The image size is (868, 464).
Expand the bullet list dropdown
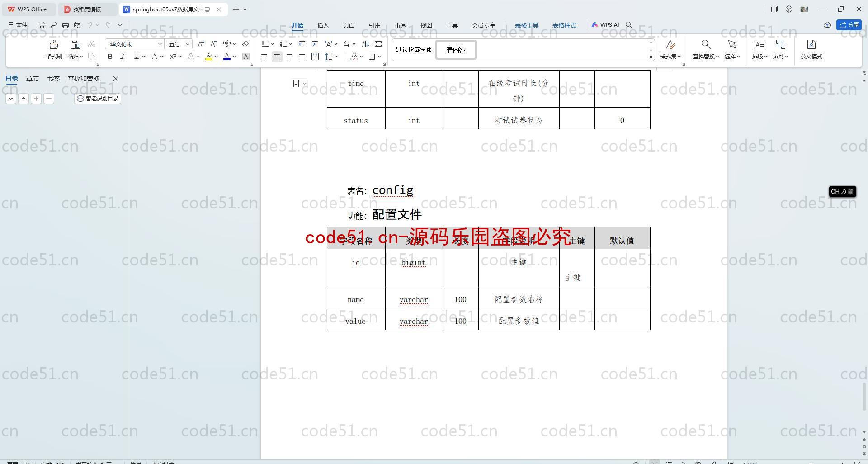point(273,44)
